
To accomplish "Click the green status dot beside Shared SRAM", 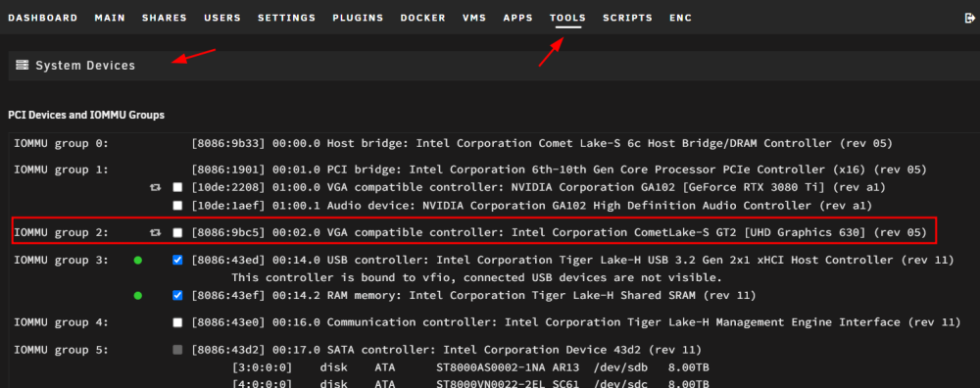I will [x=138, y=296].
